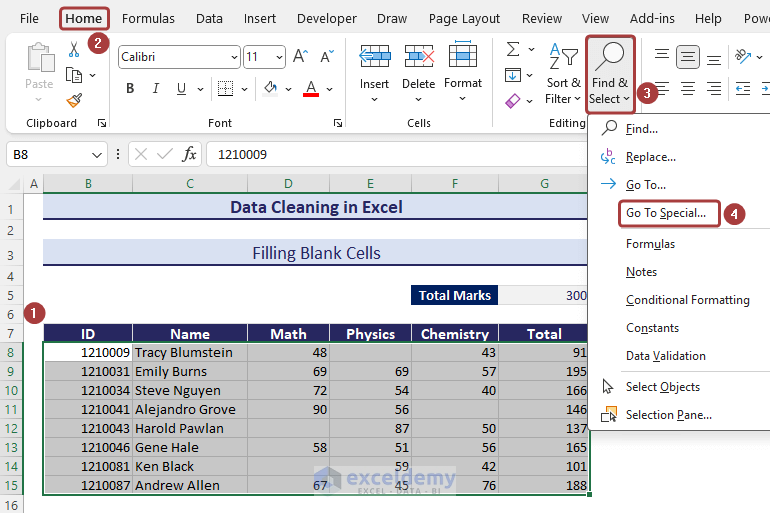
Task: Decrease font size with smaller A icon
Action: [x=327, y=56]
